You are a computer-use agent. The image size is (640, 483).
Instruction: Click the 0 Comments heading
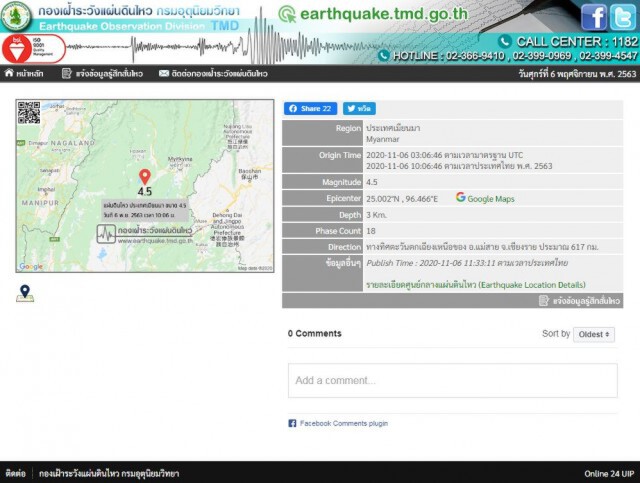point(315,334)
